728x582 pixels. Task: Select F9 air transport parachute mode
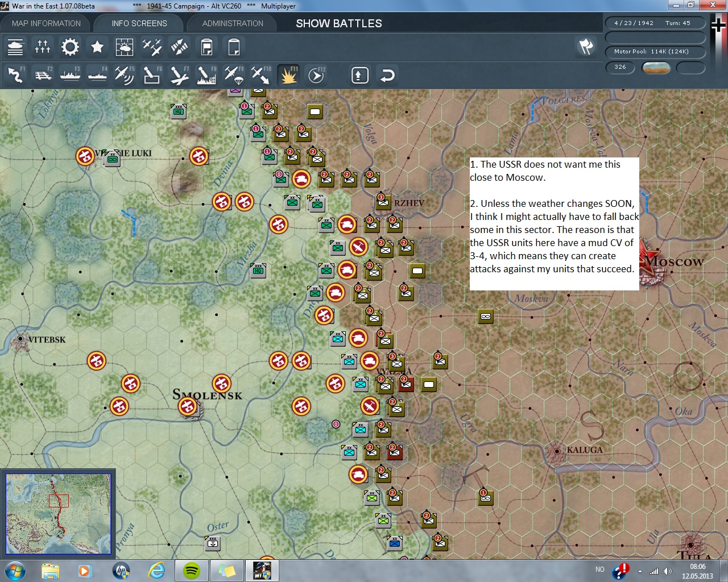[234, 75]
